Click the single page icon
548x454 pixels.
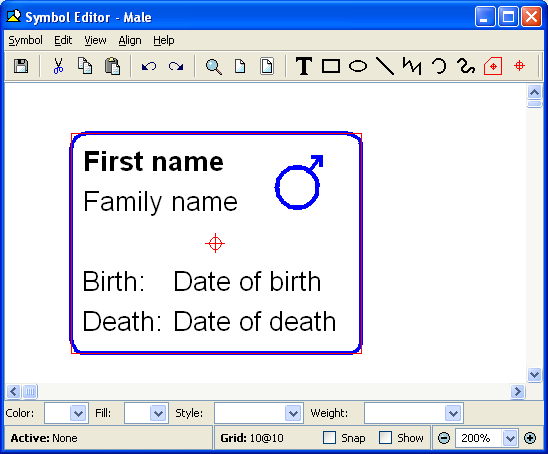240,66
